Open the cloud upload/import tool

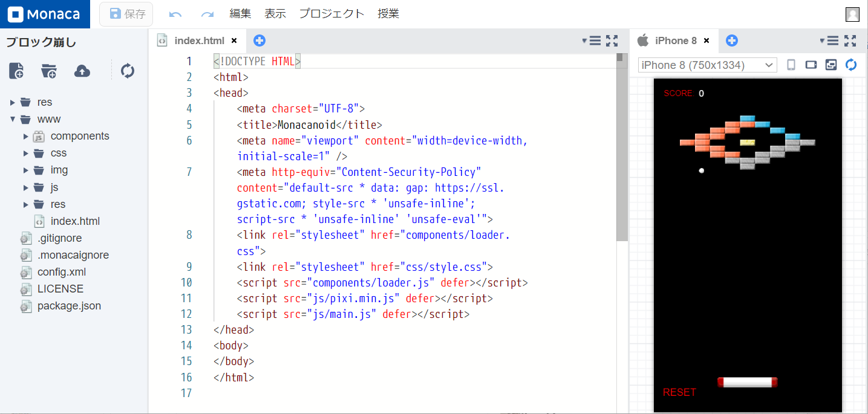tap(82, 71)
